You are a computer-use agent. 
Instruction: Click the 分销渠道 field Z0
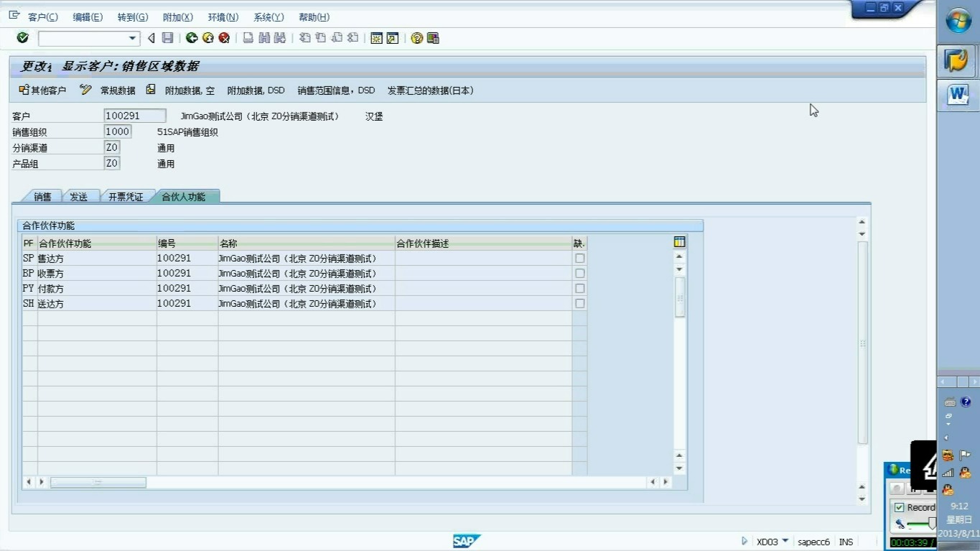tap(112, 147)
